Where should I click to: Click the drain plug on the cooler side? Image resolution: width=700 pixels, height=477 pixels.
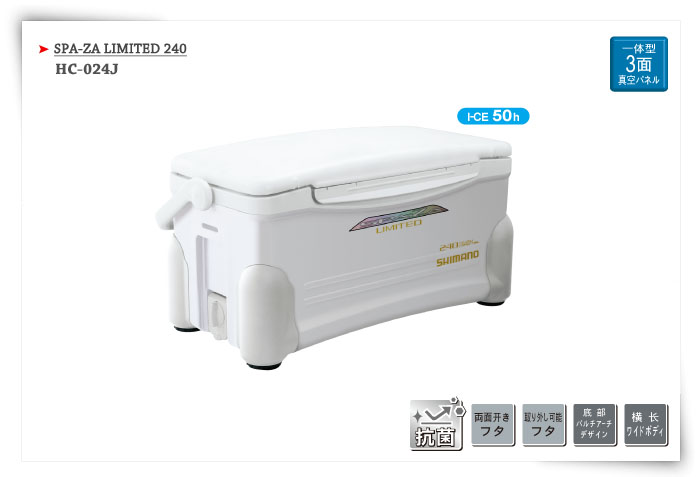tap(217, 314)
